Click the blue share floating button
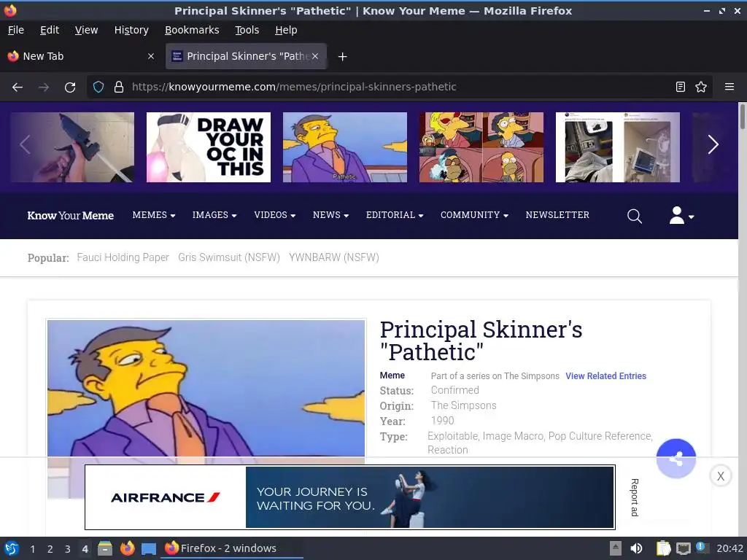 [x=676, y=459]
